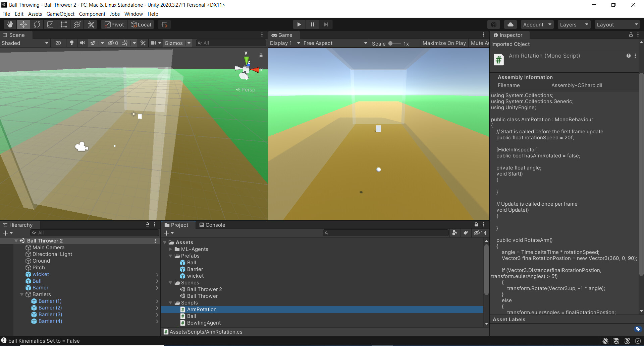The image size is (644, 346).
Task: Toggle Maximize On Play
Action: tap(444, 43)
